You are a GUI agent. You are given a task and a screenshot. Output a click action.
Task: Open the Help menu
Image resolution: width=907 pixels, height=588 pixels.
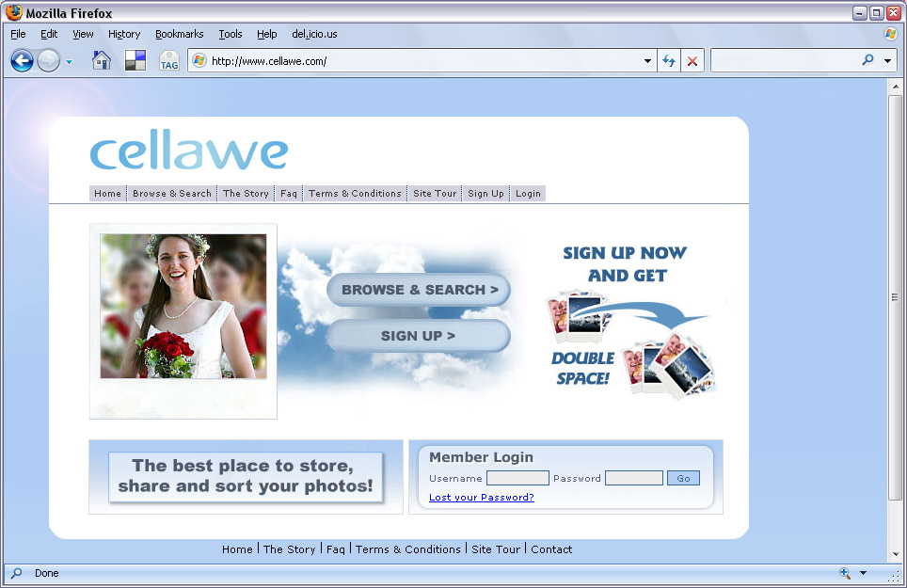click(x=266, y=34)
